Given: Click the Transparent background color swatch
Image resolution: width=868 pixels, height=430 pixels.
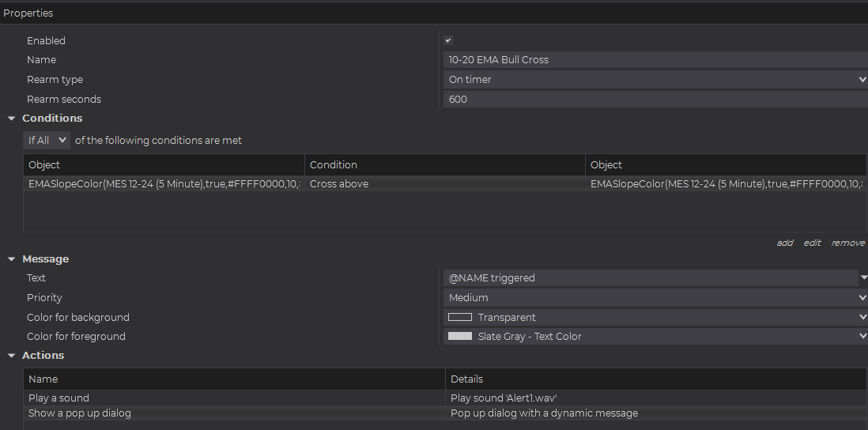Looking at the screenshot, I should (460, 317).
